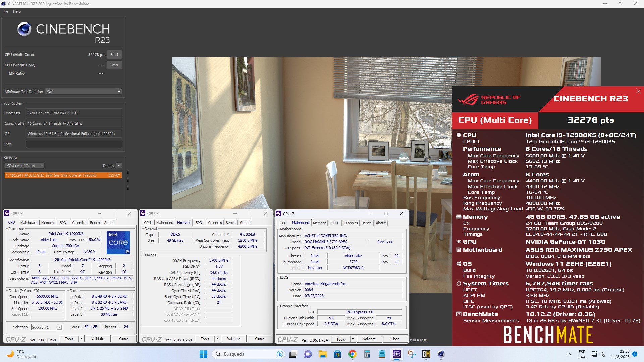The height and width of the screenshot is (362, 644).
Task: Open Notepad from taskbar
Action: (x=382, y=354)
